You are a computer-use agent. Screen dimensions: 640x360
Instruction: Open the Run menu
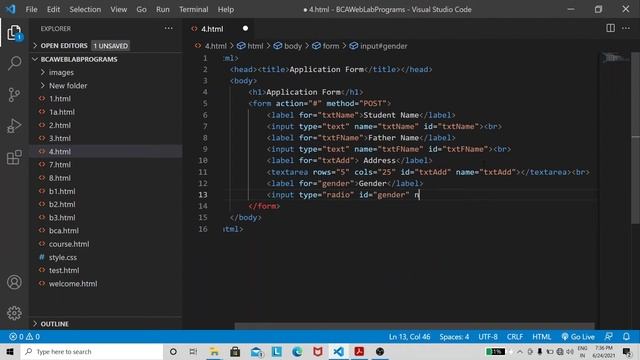coord(162,9)
